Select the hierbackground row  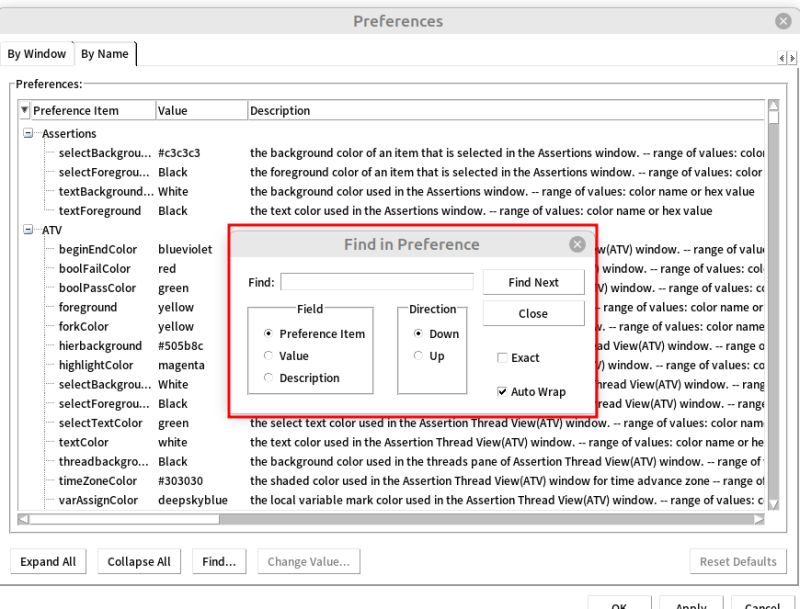(x=391, y=346)
